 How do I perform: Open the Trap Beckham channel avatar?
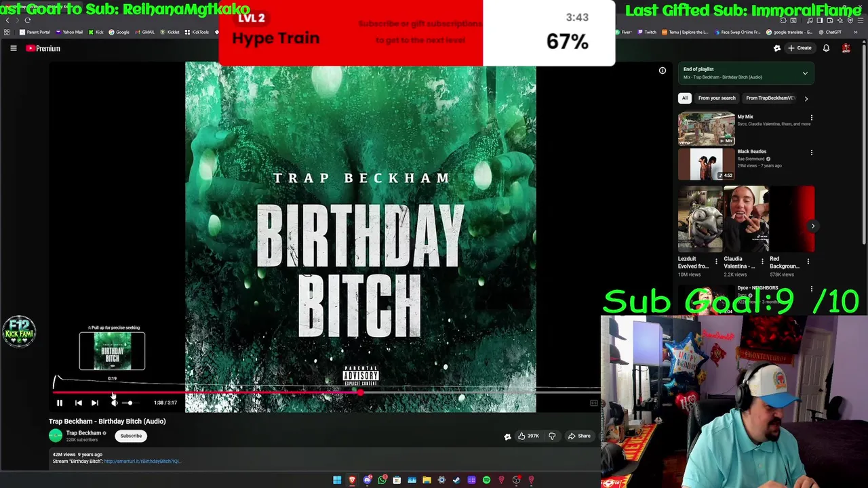pos(56,436)
